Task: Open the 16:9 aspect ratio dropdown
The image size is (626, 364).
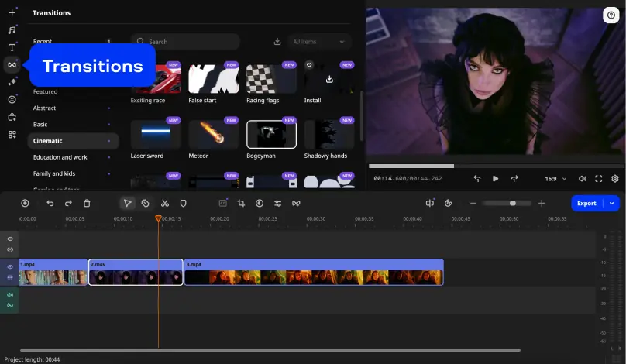Action: click(555, 178)
